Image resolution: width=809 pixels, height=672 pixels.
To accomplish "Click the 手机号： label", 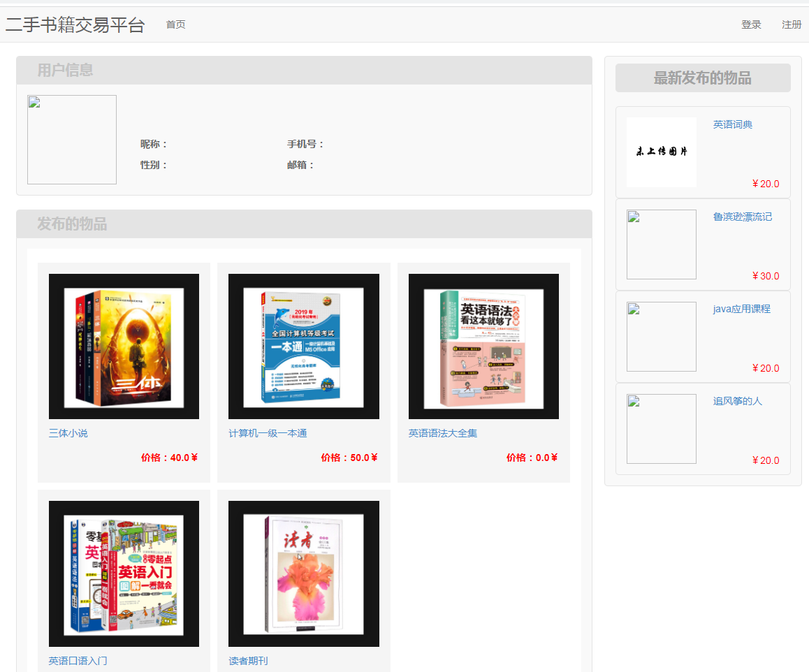I will 306,144.
